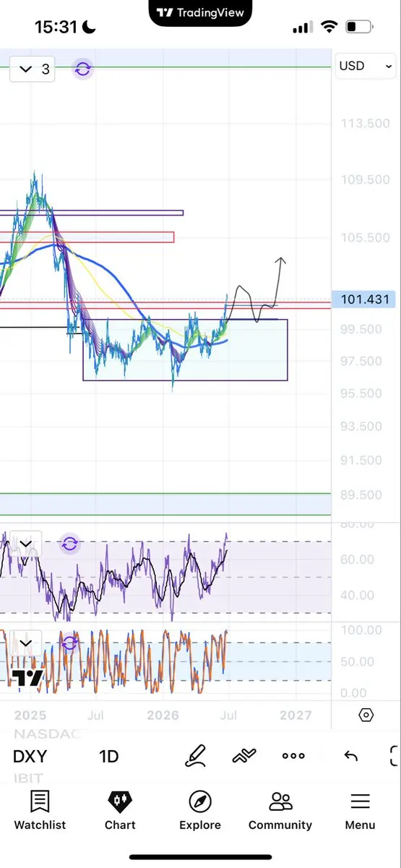Tap Wi-Fi icon in status bar
Viewport: 401px width, 868px height.
click(x=329, y=27)
